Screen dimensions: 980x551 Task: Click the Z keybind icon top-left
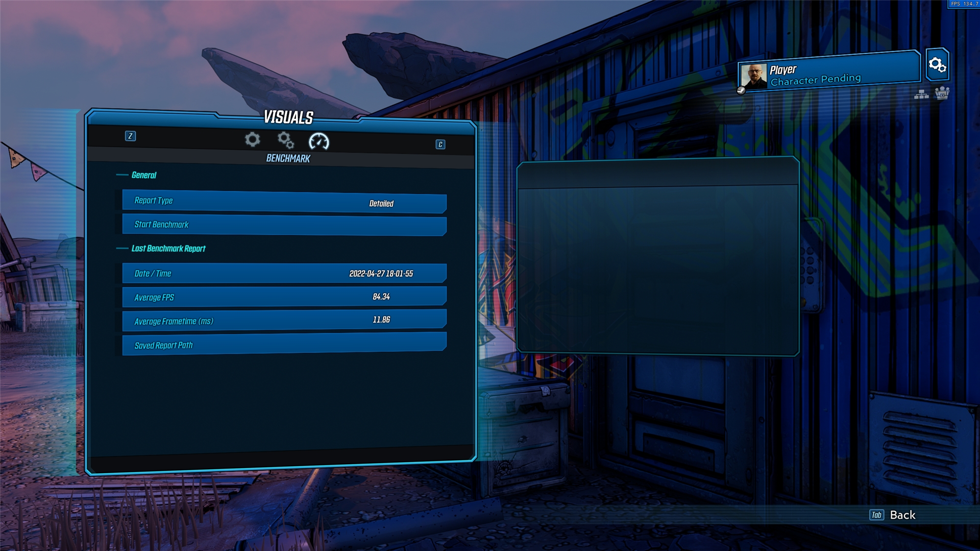[x=130, y=136]
